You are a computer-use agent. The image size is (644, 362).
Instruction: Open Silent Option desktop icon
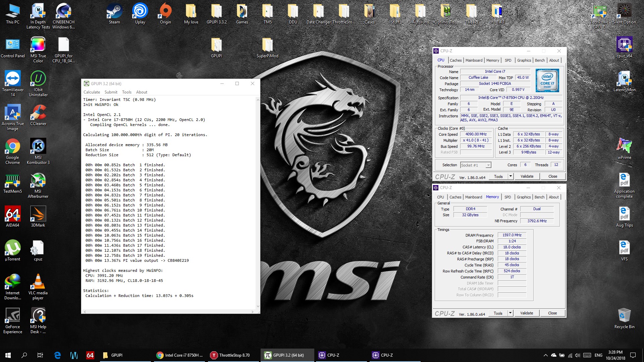pos(625,13)
